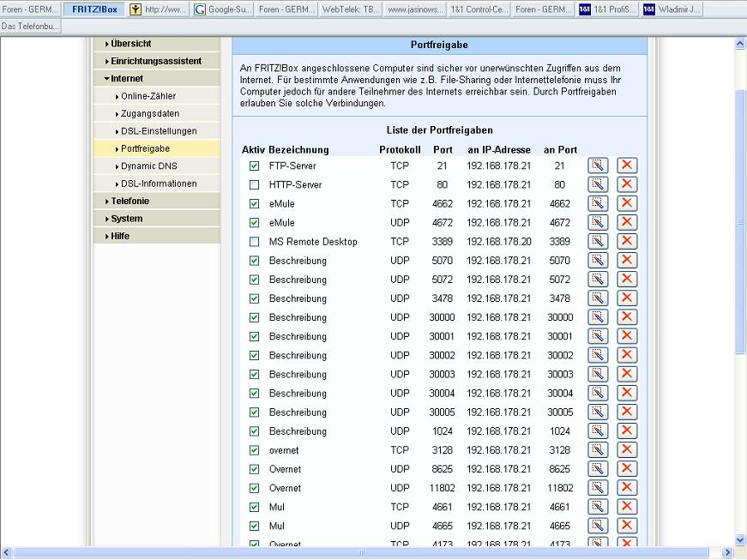Edit the HTTP-Server entry
This screenshot has width=747, height=560.
598,184
